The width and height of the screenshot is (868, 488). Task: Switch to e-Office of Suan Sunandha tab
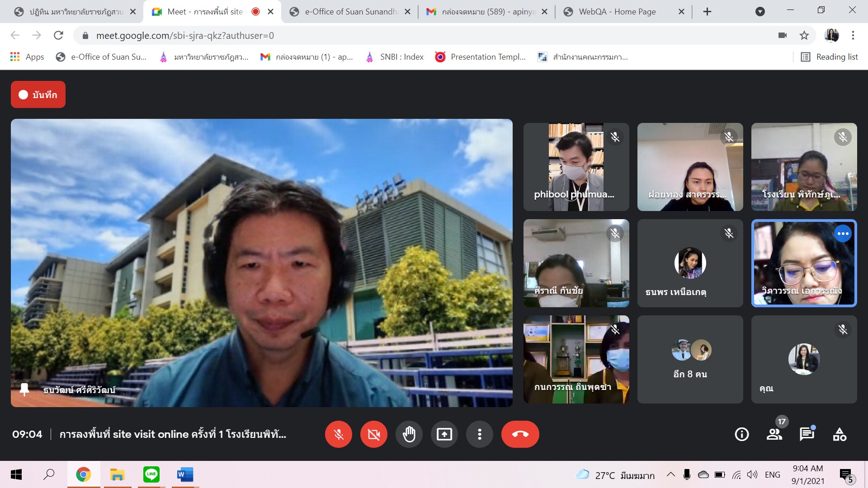click(x=350, y=12)
